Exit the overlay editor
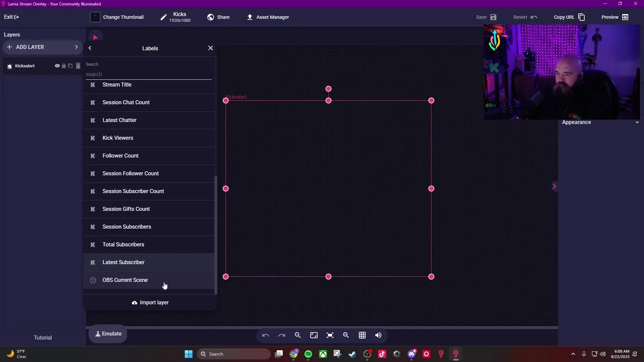This screenshot has width=644, height=362. click(x=12, y=17)
